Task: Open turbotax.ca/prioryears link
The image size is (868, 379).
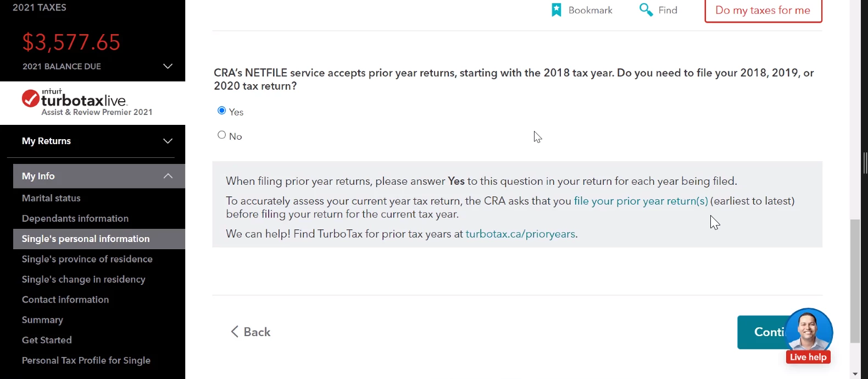Action: click(x=520, y=234)
